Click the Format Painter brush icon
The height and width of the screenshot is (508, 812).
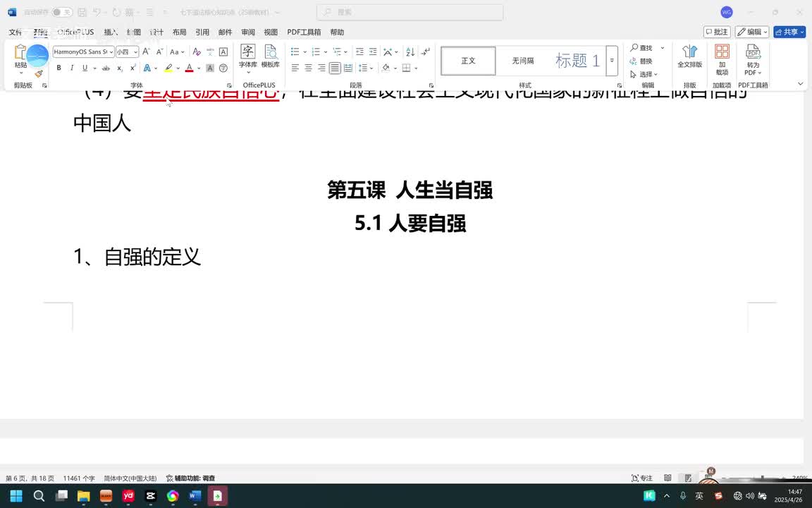click(39, 74)
